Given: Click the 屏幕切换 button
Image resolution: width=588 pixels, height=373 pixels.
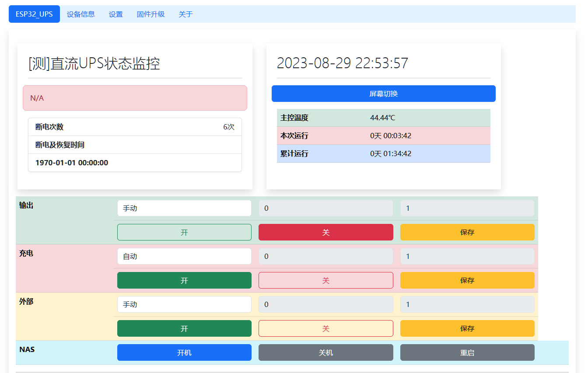Looking at the screenshot, I should coord(383,94).
